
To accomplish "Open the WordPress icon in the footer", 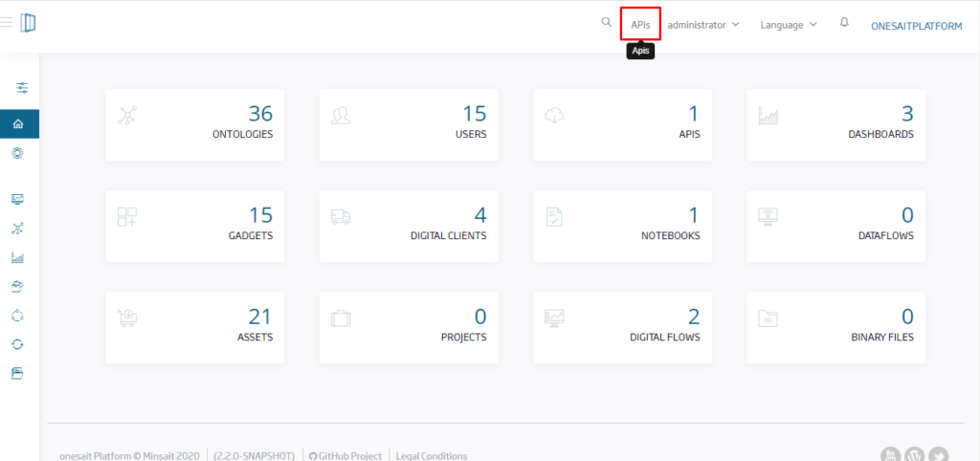I will tap(914, 455).
